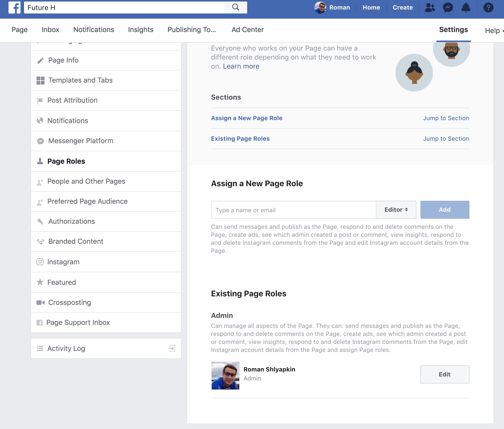Viewport: 504px width, 429px height.
Task: Open the Publishing Tools tab
Action: pos(191,30)
